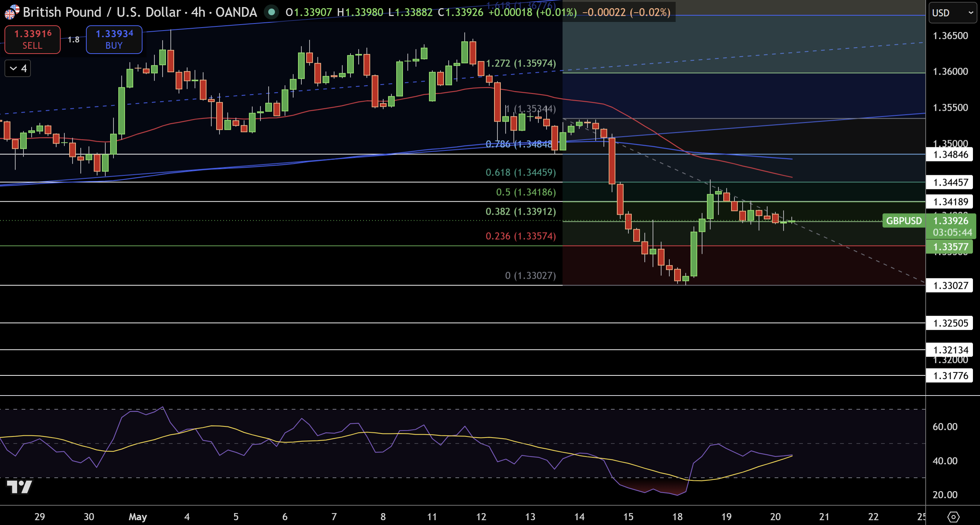
Task: Click the 20.00 RSI scale value
Action: (x=945, y=495)
